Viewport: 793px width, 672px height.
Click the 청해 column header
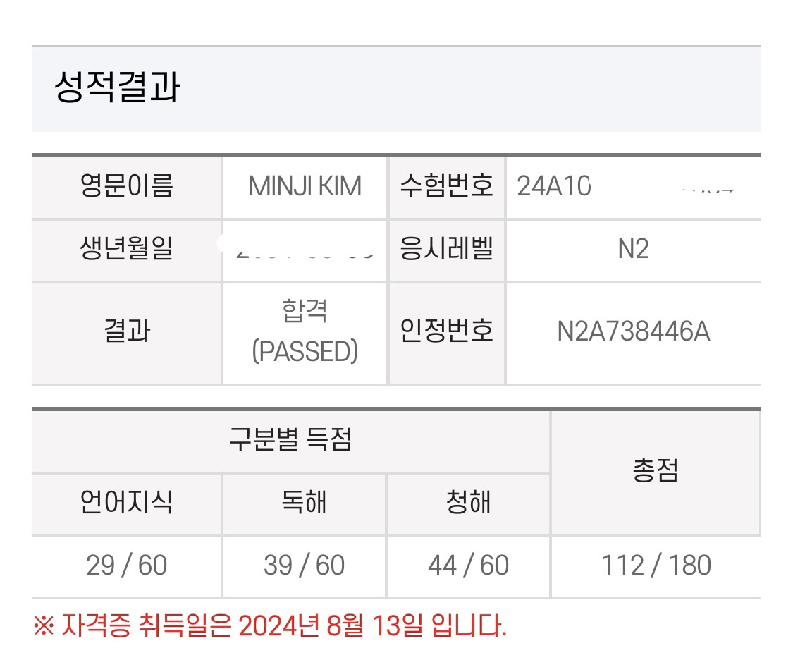[x=468, y=503]
